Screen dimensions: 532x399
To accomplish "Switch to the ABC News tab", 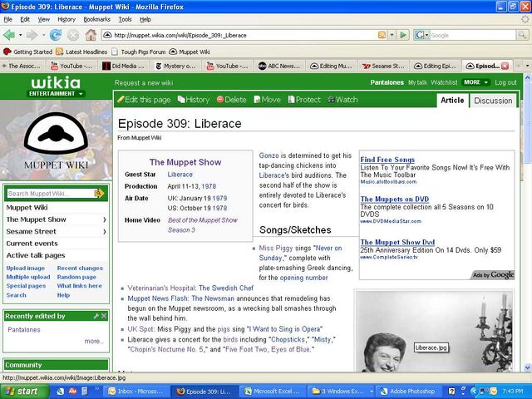I will point(279,66).
